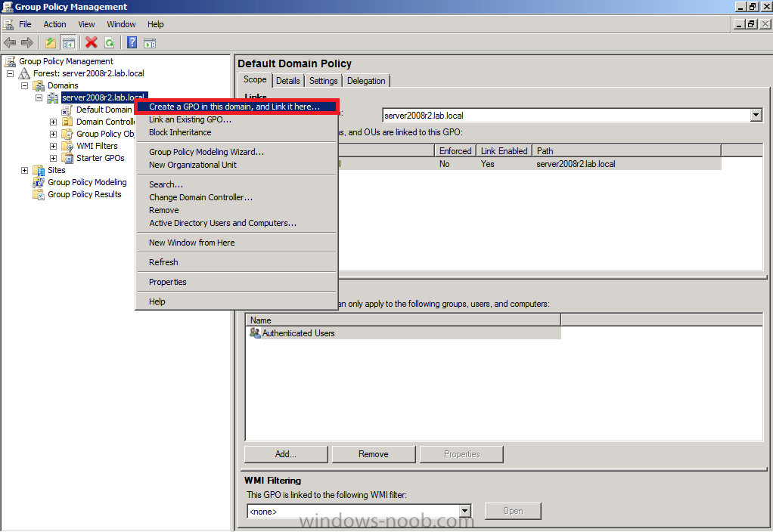
Task: Expand the Domain Controllers node
Action: click(53, 122)
